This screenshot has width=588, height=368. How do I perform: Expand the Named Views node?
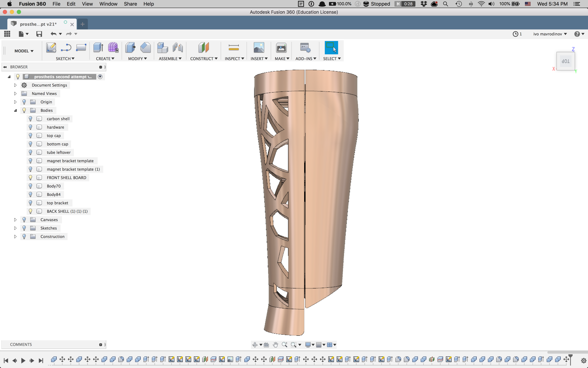(15, 93)
